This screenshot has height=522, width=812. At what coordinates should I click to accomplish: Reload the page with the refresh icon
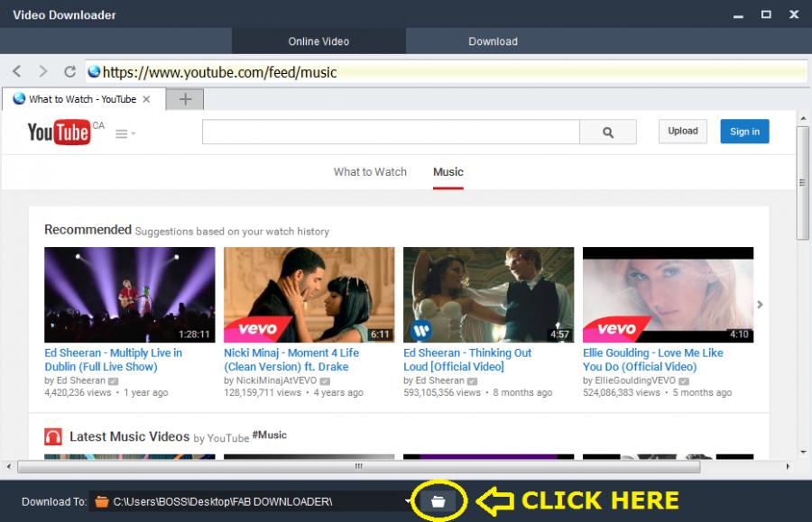(x=69, y=71)
